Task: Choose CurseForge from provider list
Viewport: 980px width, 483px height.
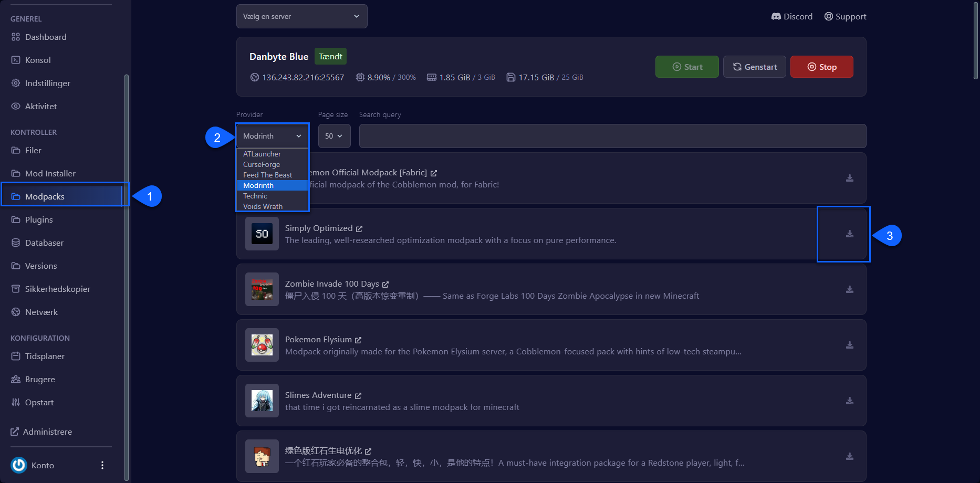Action: [273, 164]
